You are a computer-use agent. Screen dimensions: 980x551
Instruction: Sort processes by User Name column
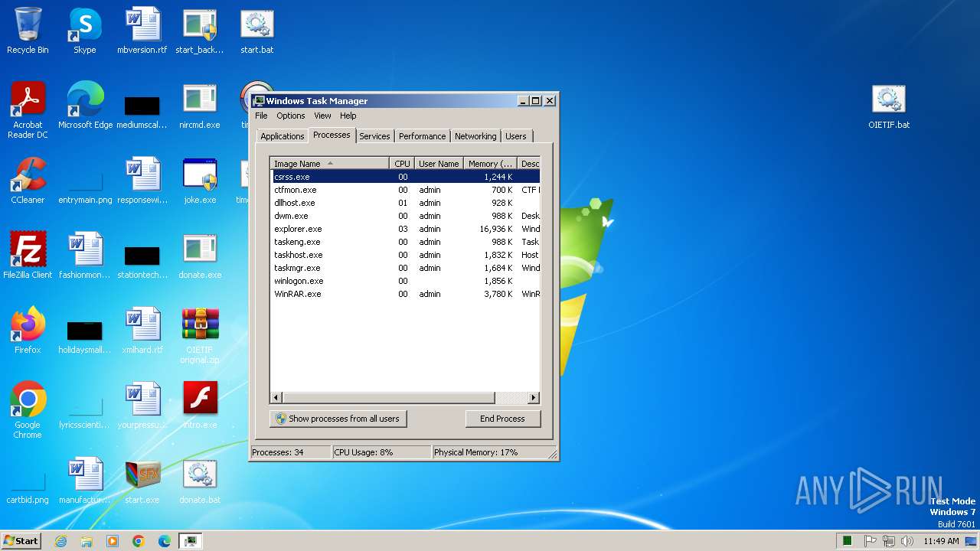(439, 164)
